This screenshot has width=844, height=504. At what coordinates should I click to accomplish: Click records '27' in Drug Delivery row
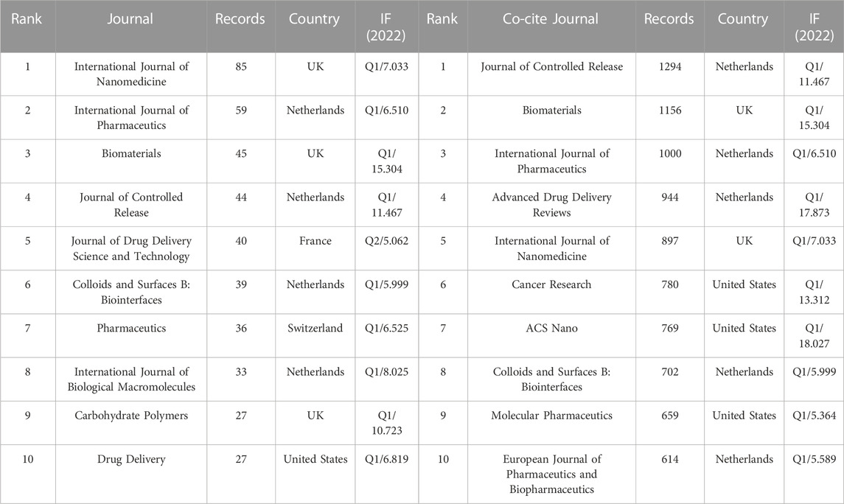[240, 459]
